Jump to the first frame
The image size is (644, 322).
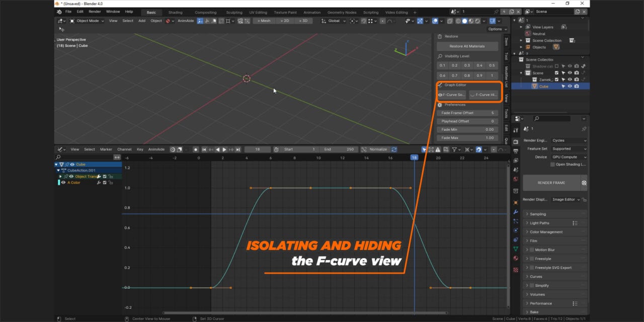(204, 149)
